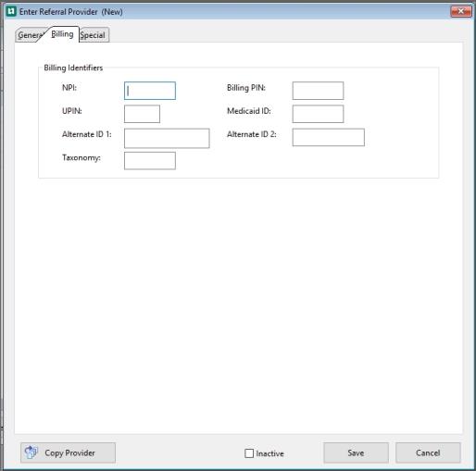The height and width of the screenshot is (471, 476).
Task: Focus the NPI input field
Action: 150,91
